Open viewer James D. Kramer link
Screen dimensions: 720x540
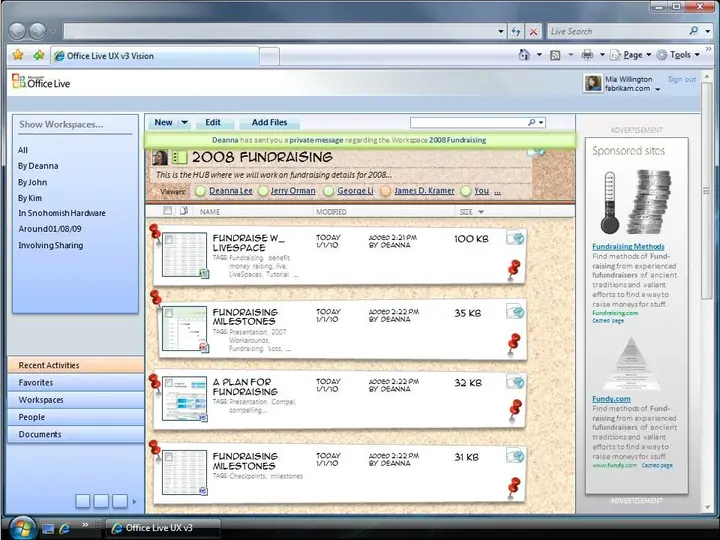coord(424,191)
